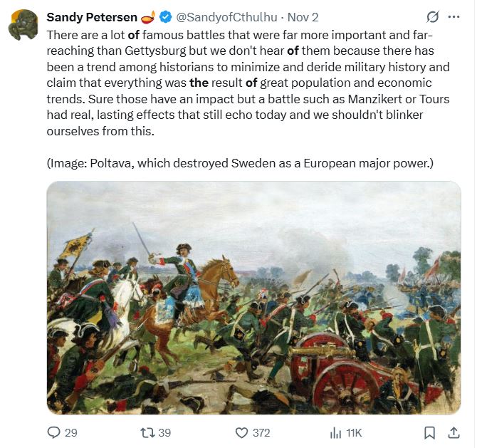Open the Nov 2 post timestamp
Image resolution: width=477 pixels, height=448 pixels.
pyautogui.click(x=303, y=17)
